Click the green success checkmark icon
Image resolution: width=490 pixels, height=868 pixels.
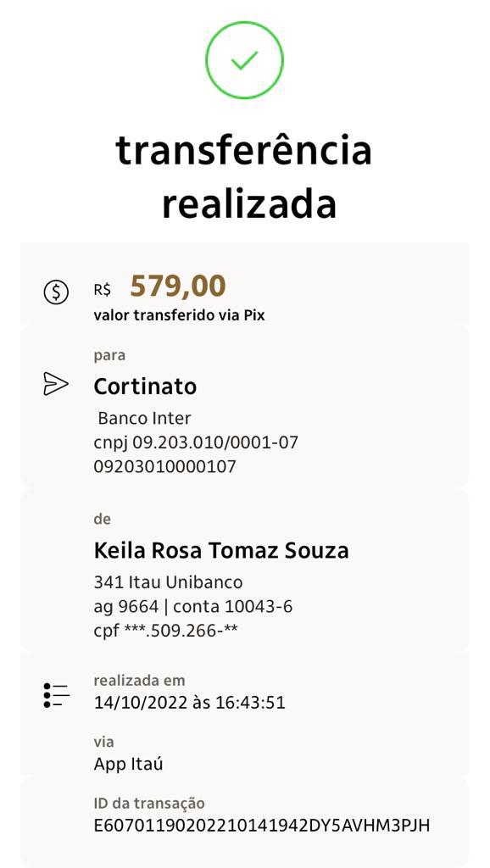[244, 60]
